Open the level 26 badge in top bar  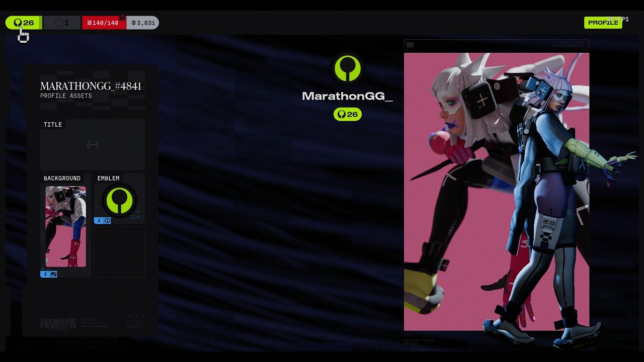click(x=24, y=23)
